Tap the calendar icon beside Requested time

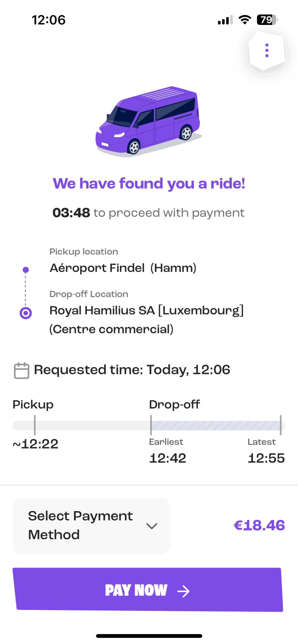coord(21,370)
